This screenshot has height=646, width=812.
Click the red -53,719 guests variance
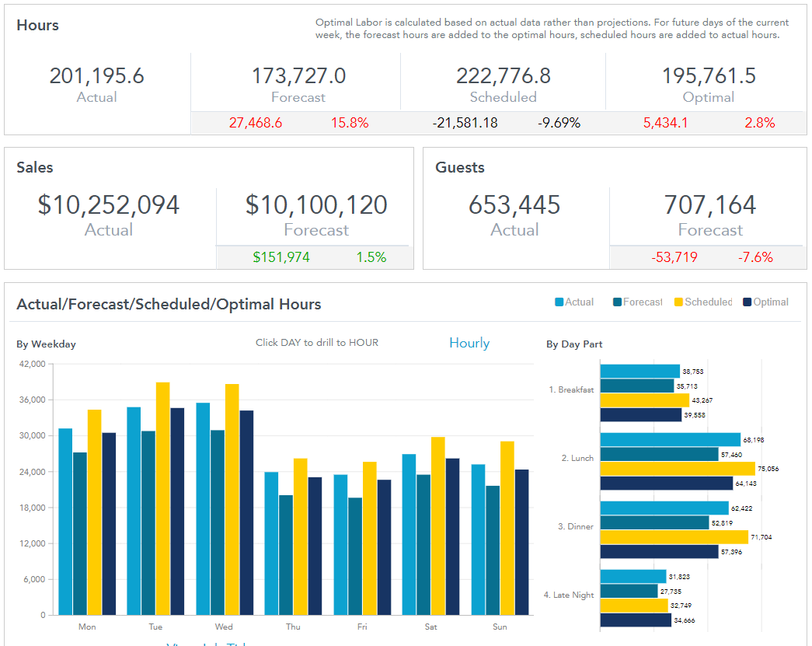(674, 257)
